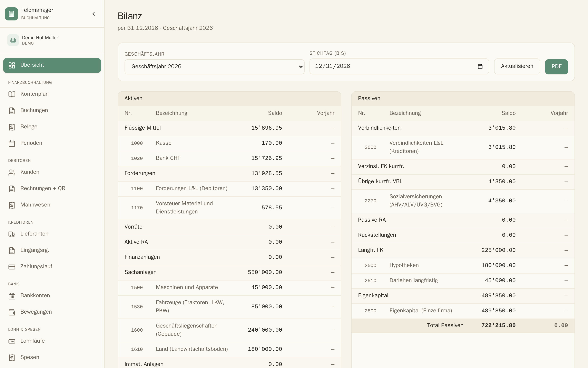This screenshot has height=368, width=588.
Task: Open the Geschäftsjahr 2026 dropdown
Action: pos(214,67)
